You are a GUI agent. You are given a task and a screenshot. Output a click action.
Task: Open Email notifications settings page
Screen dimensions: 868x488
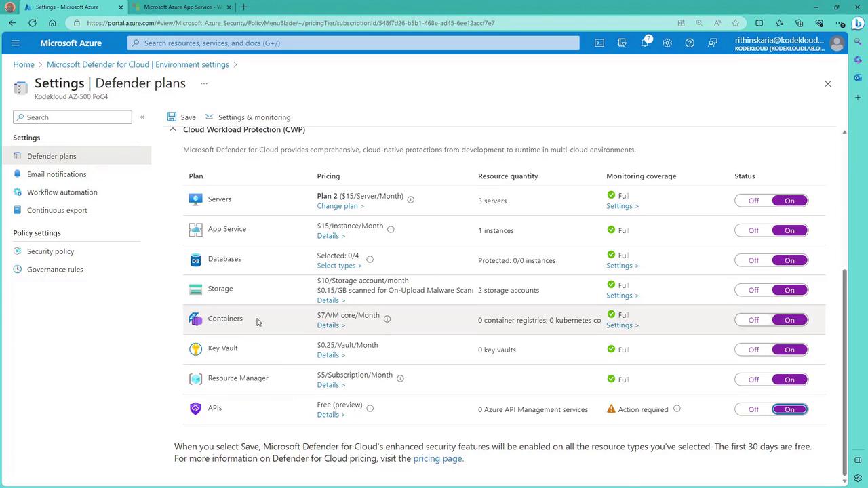[x=56, y=174]
